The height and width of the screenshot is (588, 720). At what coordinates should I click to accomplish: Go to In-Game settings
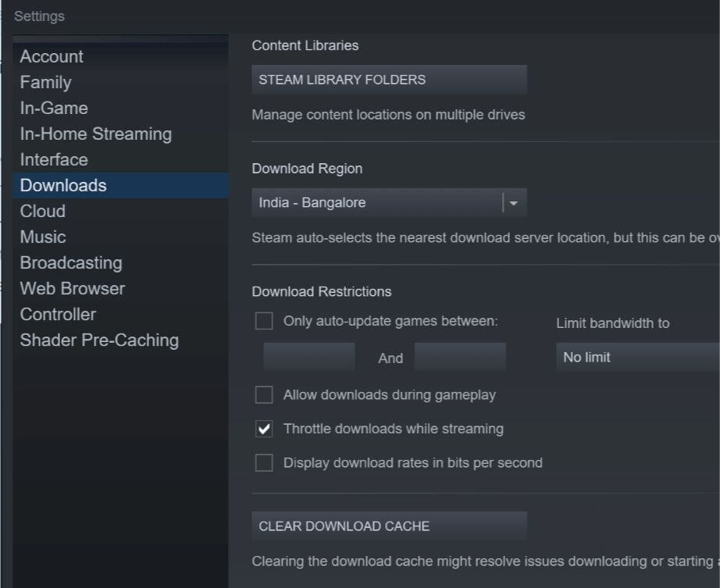point(54,108)
